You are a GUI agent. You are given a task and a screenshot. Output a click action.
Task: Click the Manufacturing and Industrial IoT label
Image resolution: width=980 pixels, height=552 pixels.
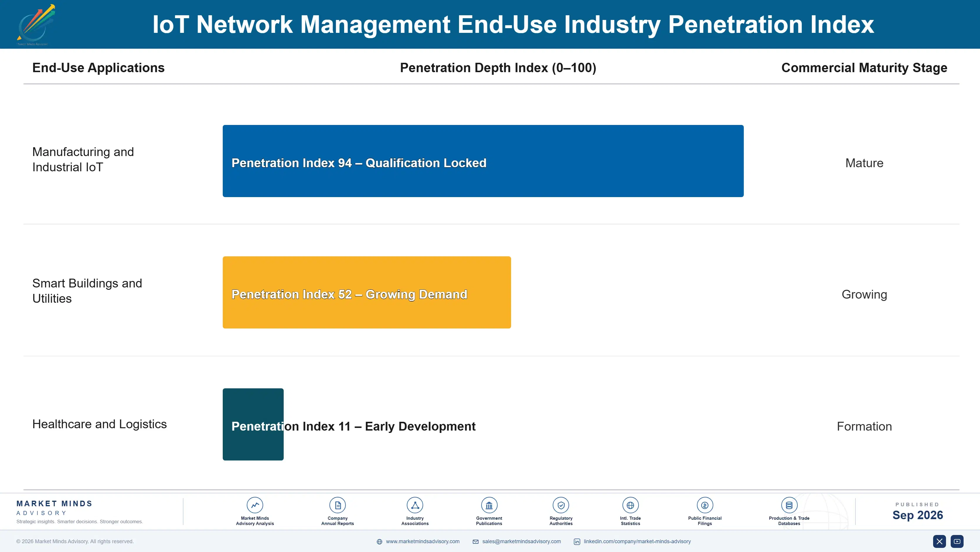click(83, 159)
